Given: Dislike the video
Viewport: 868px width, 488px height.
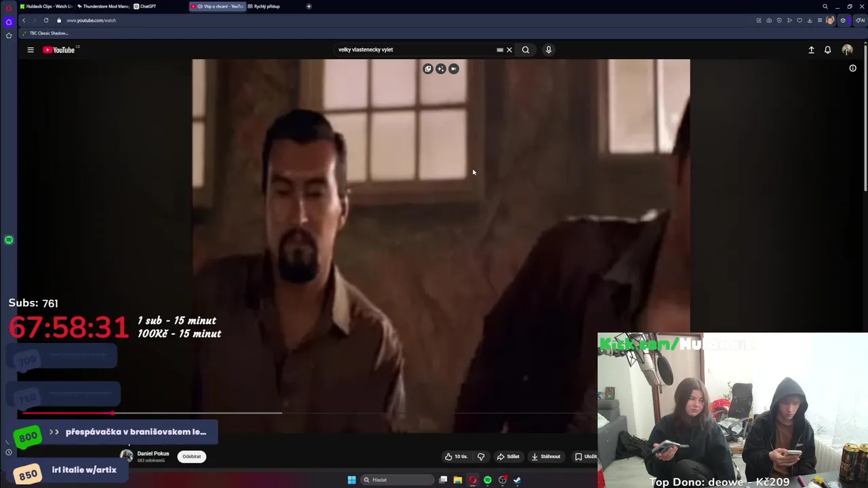Looking at the screenshot, I should (481, 456).
